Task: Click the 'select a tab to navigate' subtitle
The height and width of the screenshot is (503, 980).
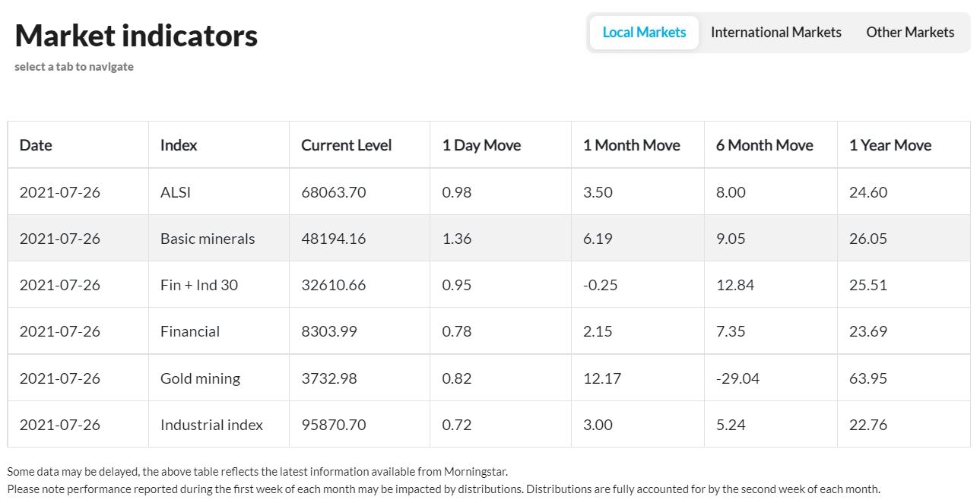Action: [x=74, y=67]
